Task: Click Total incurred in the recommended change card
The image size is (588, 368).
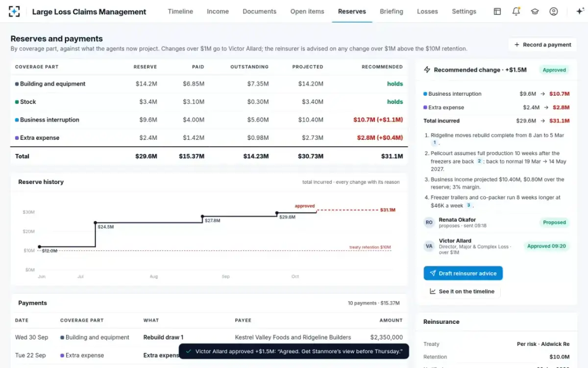Action: [441, 121]
